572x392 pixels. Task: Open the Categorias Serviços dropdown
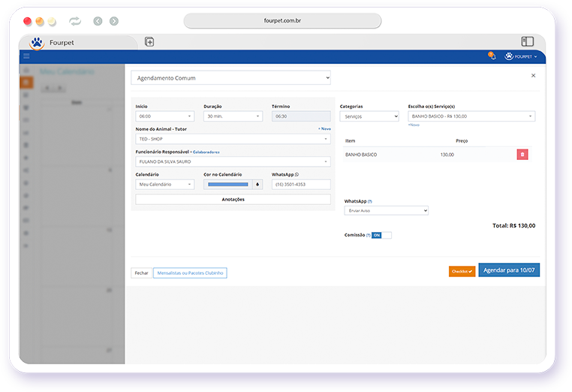tap(369, 116)
